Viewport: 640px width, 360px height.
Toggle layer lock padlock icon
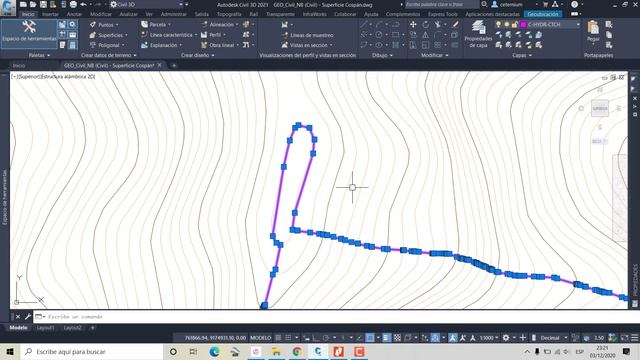(515, 24)
